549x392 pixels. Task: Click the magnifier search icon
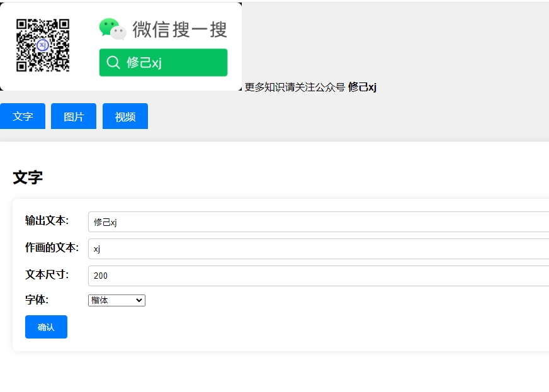click(x=113, y=62)
